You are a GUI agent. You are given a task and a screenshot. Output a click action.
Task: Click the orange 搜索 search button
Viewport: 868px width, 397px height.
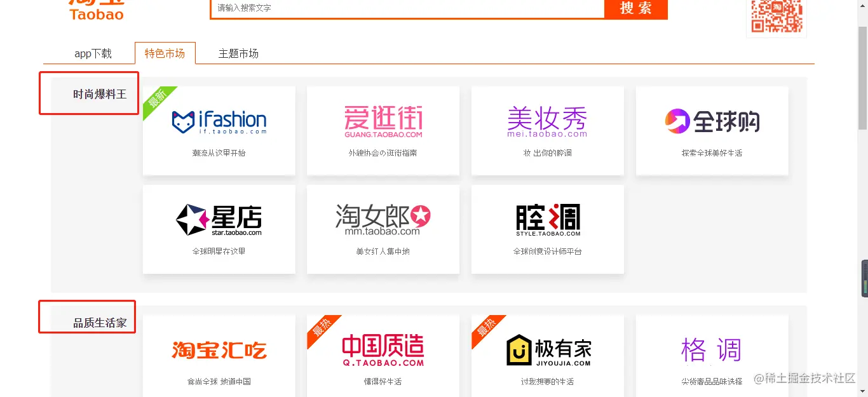click(x=635, y=8)
